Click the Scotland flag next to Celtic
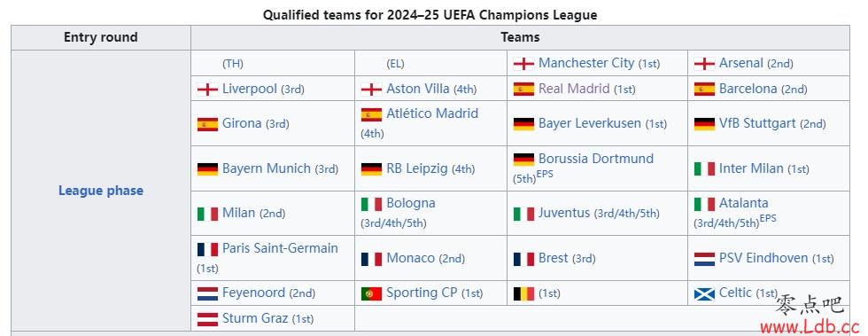The width and height of the screenshot is (868, 336). click(x=704, y=293)
